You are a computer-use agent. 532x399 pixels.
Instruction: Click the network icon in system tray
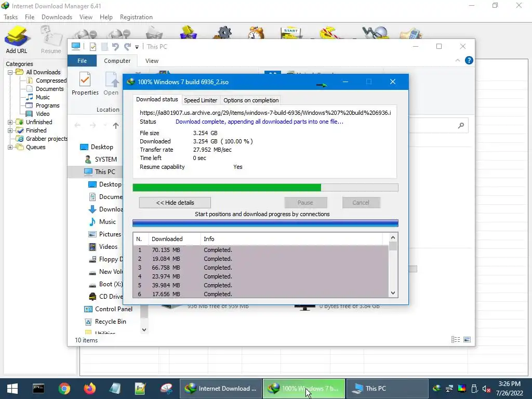[449, 389]
